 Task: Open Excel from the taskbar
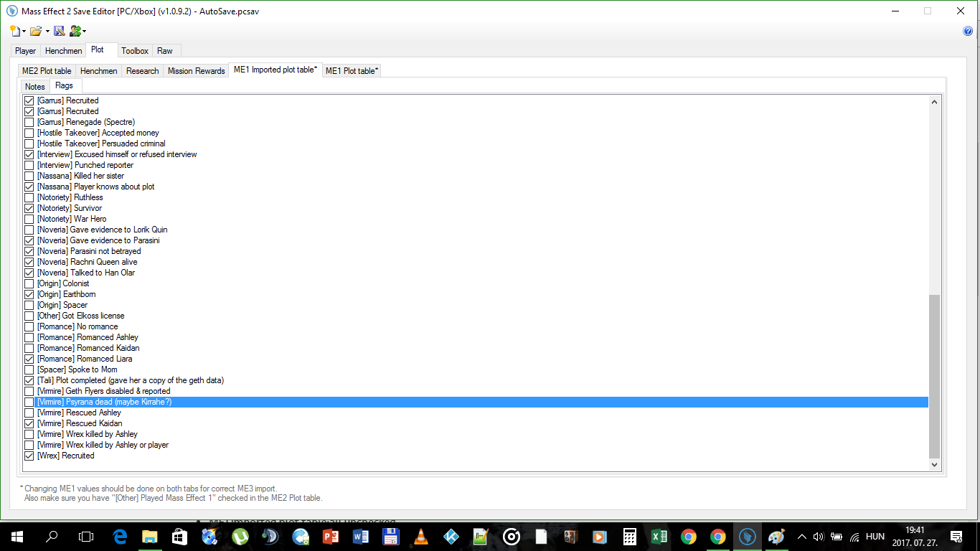point(659,537)
